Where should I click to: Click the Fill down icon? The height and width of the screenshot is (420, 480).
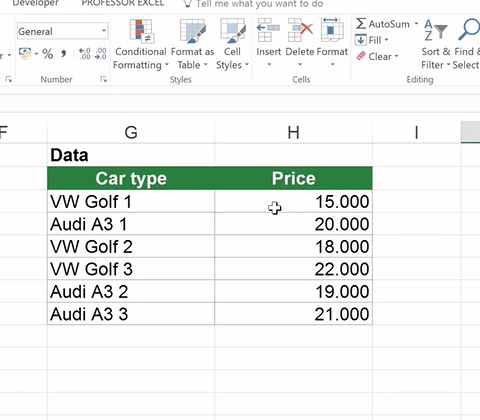click(361, 40)
